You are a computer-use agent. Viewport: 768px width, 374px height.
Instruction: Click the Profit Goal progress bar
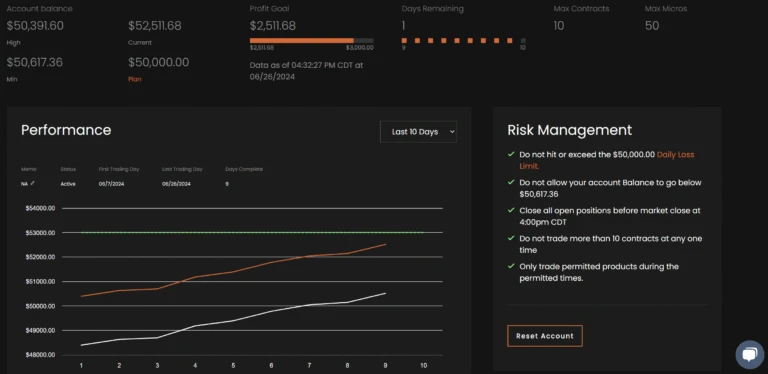coord(312,41)
